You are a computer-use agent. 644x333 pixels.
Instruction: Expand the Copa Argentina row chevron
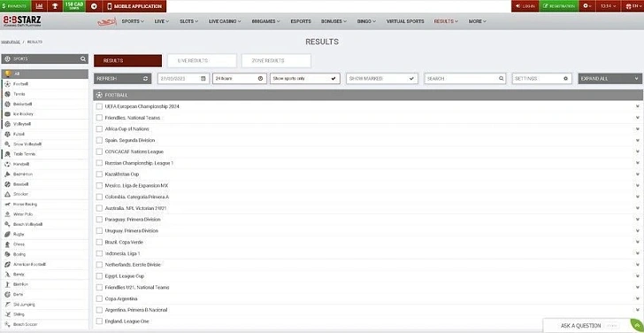click(x=638, y=298)
